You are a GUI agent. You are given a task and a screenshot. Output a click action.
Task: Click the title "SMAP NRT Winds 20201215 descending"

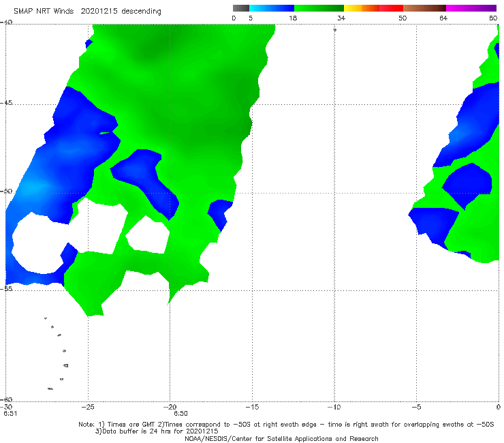click(x=87, y=12)
